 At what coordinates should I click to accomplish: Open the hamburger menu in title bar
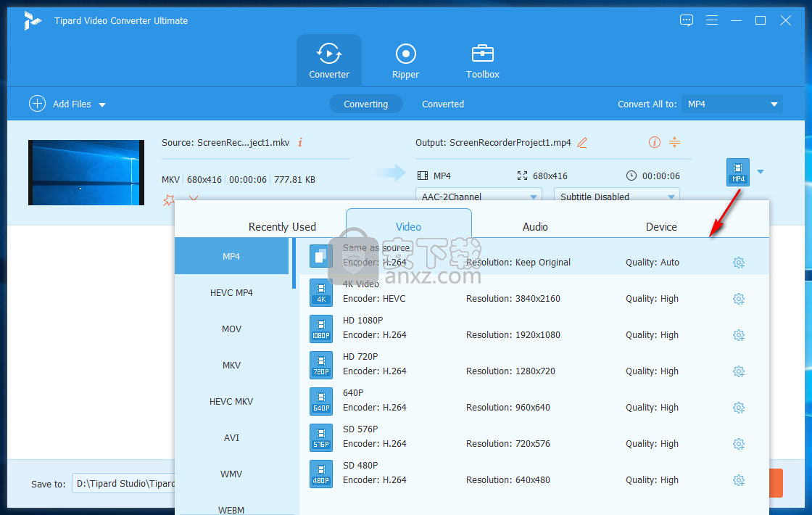click(x=711, y=20)
